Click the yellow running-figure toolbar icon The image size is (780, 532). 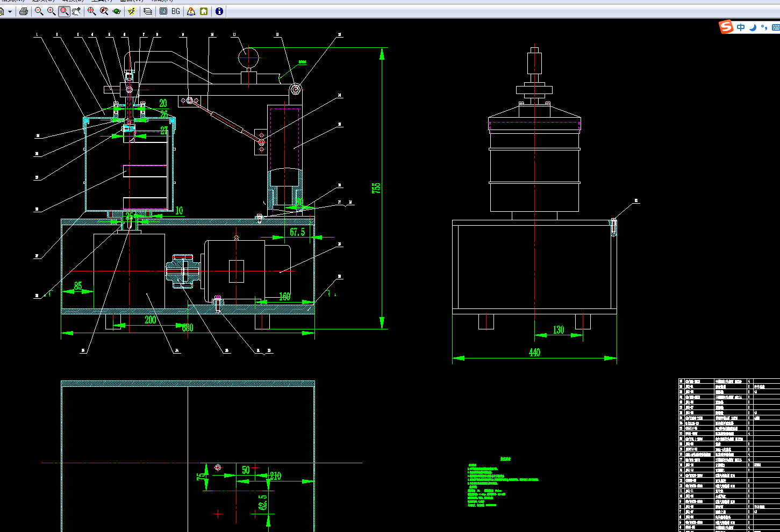coord(132,11)
